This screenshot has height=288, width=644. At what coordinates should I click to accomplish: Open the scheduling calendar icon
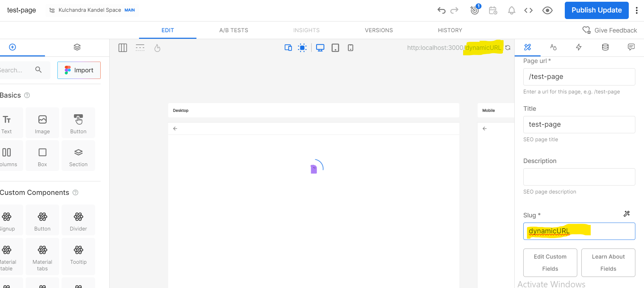pos(493,10)
